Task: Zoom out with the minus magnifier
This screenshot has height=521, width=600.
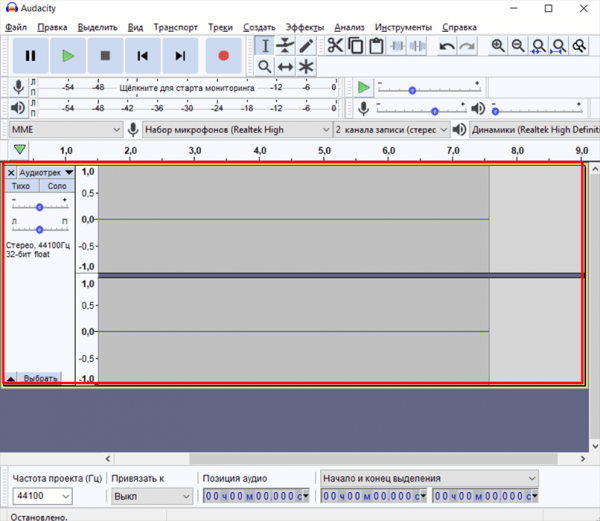Action: click(x=518, y=46)
